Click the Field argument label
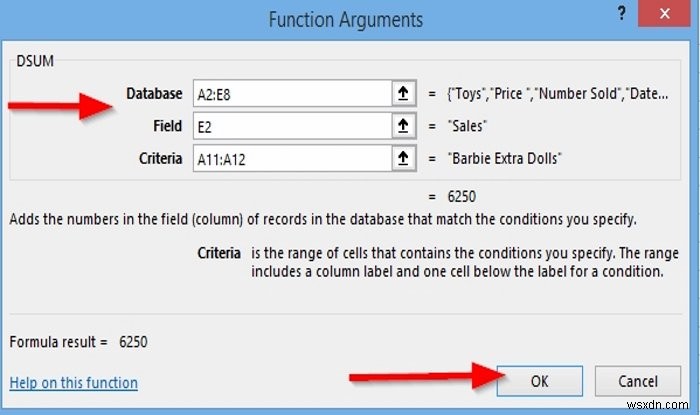Viewport: 700px width, 415px height. 167,126
